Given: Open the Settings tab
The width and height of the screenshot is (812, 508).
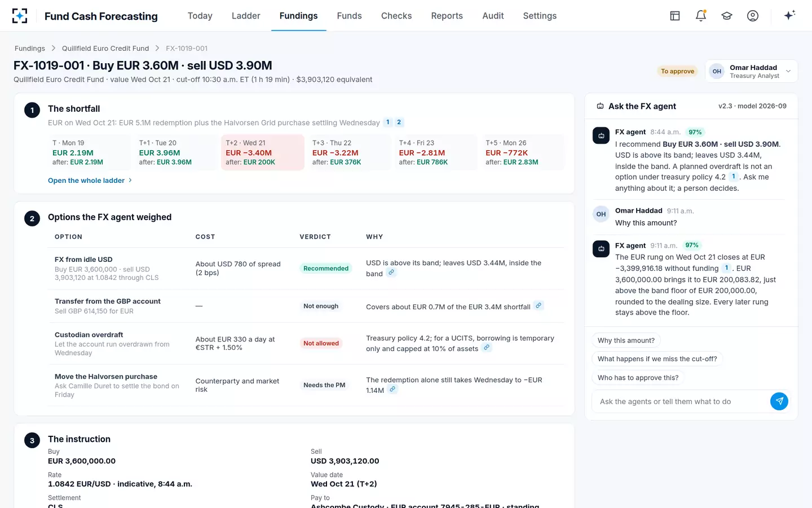Looking at the screenshot, I should pyautogui.click(x=540, y=16).
